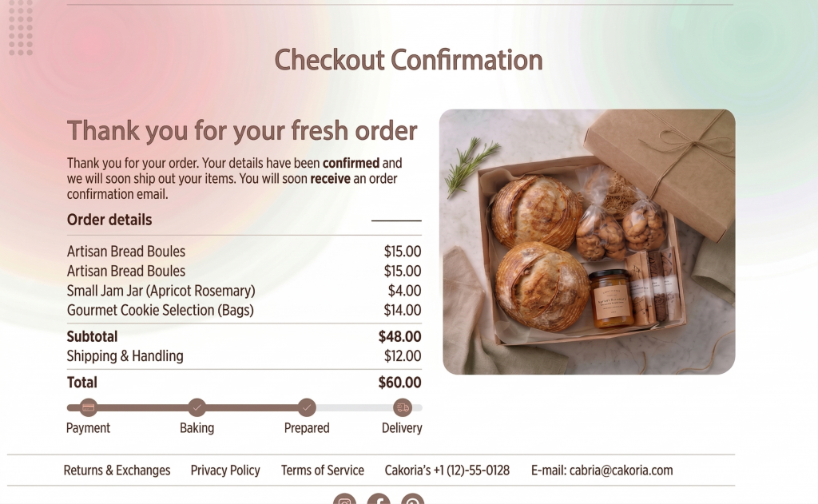Click the Prepared checkmark step icon
Screen dimensions: 818x504
(307, 407)
